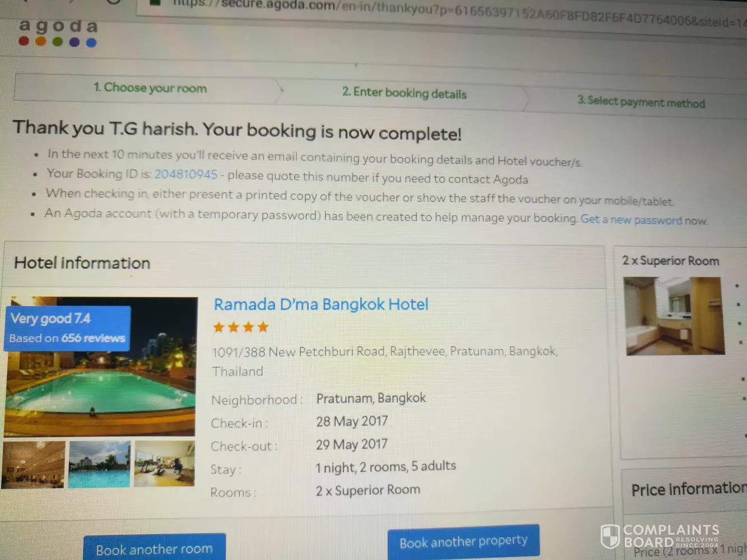747x560 pixels.
Task: View the hotel lobby thumbnail
Action: 34,464
